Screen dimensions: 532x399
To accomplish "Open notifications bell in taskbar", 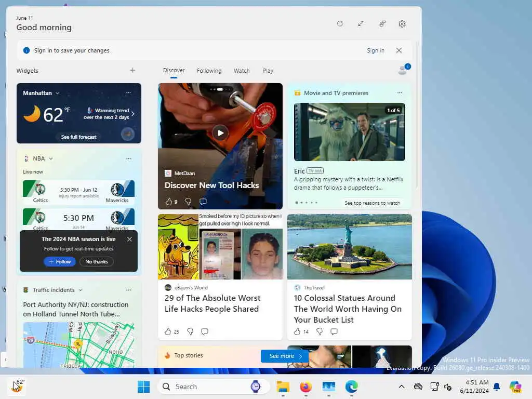I will (x=497, y=387).
